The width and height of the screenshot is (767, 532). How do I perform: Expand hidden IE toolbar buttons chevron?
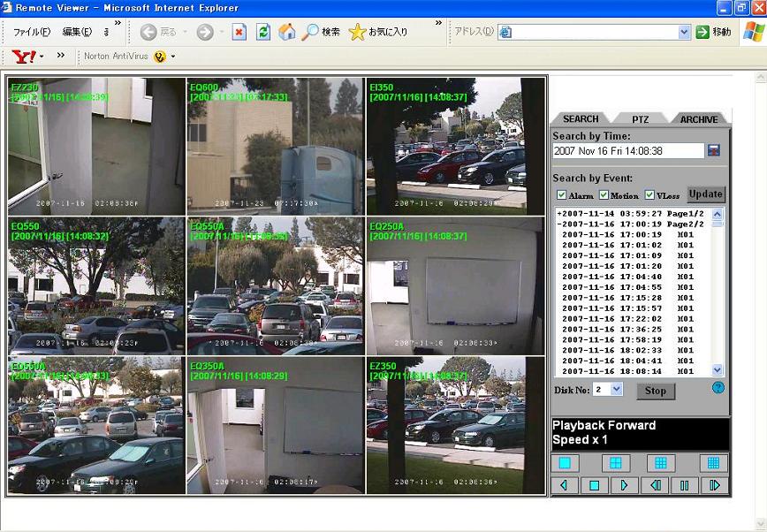pyautogui.click(x=438, y=23)
